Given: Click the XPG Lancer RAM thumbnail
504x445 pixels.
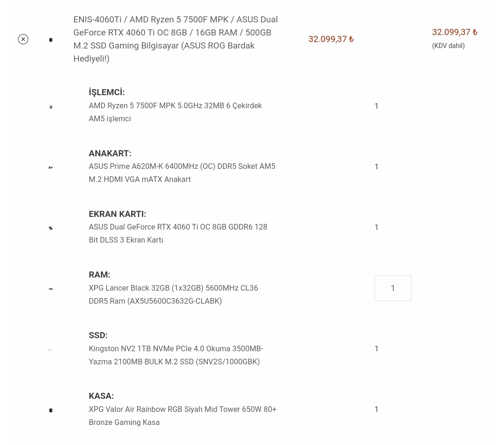Looking at the screenshot, I should coord(51,289).
